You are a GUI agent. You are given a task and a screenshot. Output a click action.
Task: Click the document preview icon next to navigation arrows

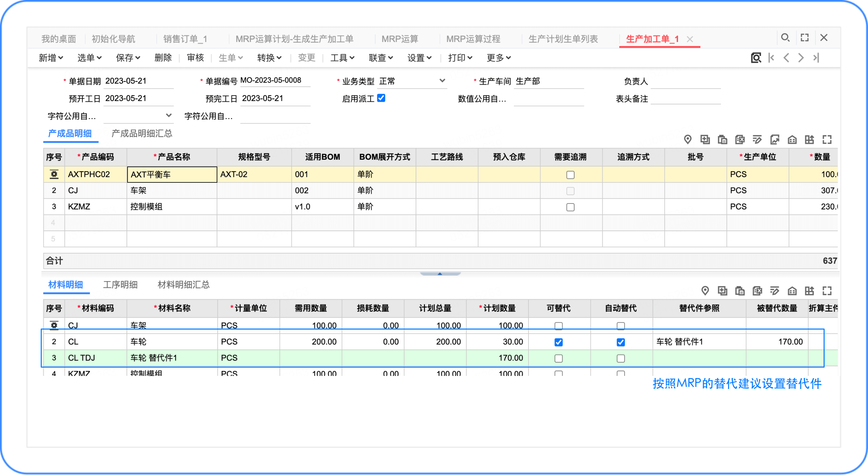[x=756, y=58]
